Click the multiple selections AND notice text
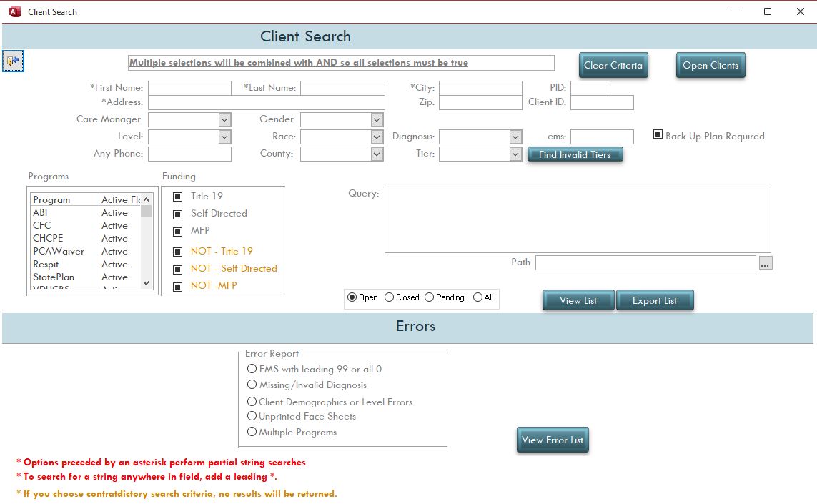 coord(299,62)
